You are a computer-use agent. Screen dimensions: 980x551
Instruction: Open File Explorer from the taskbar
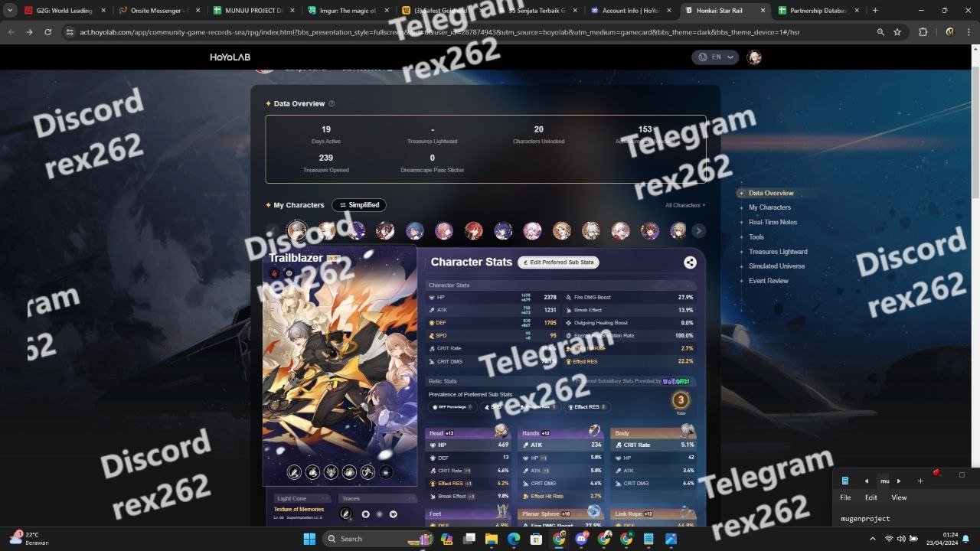tap(492, 539)
